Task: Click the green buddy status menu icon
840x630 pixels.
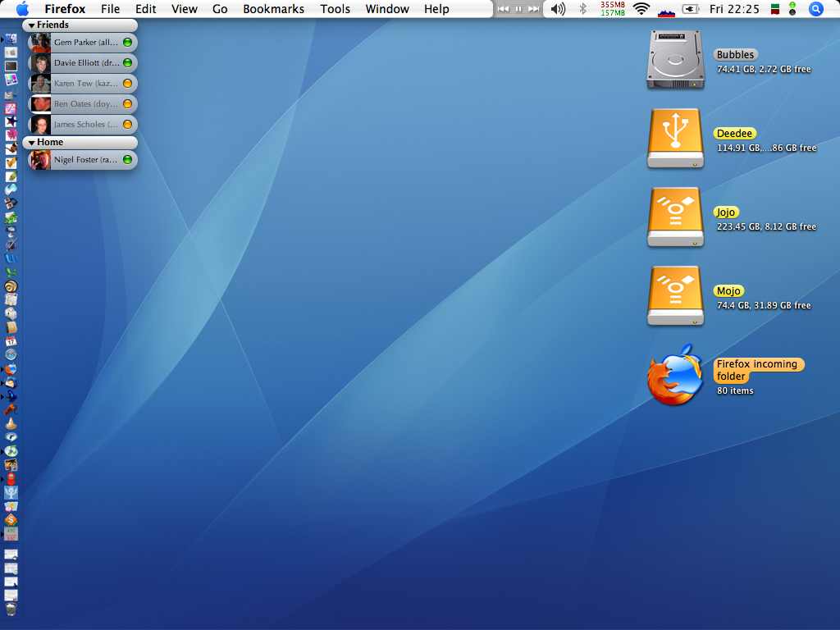Action: coord(792,8)
